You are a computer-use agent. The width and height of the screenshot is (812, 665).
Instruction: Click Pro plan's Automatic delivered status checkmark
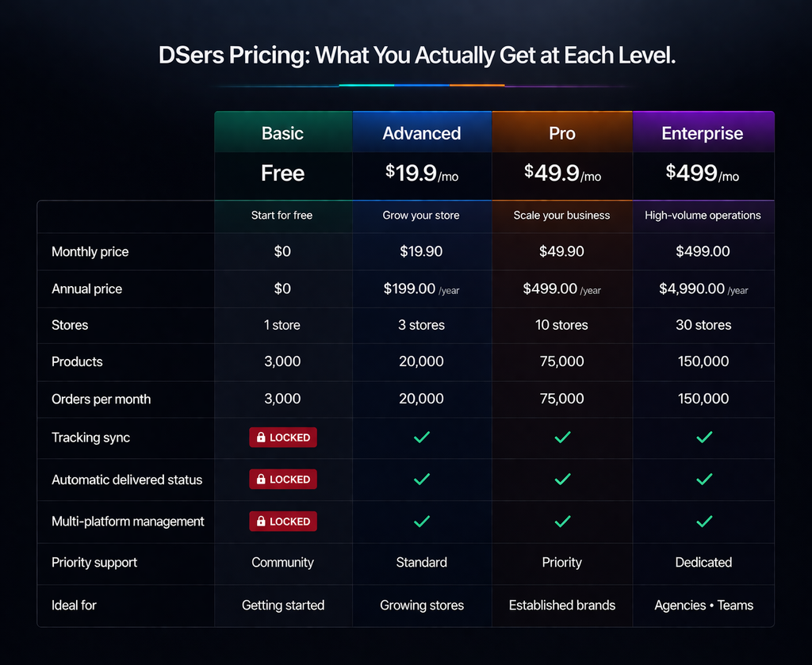[562, 480]
